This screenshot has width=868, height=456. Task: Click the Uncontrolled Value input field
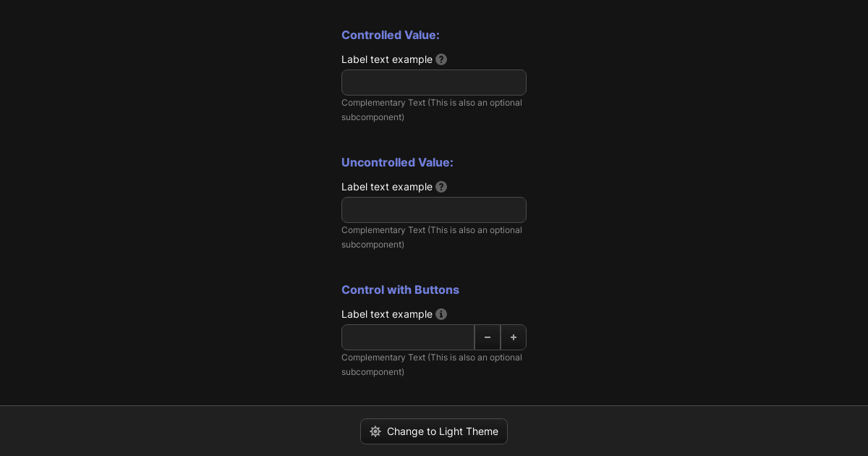coord(434,210)
